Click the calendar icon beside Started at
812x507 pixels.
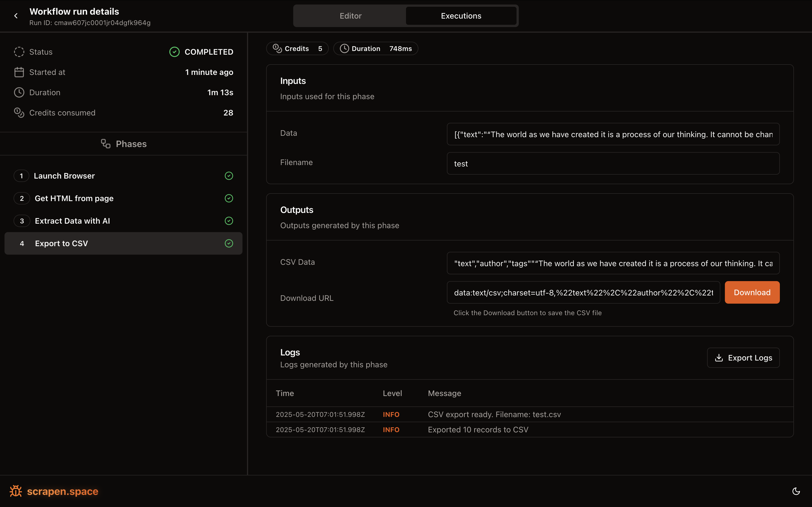point(19,72)
